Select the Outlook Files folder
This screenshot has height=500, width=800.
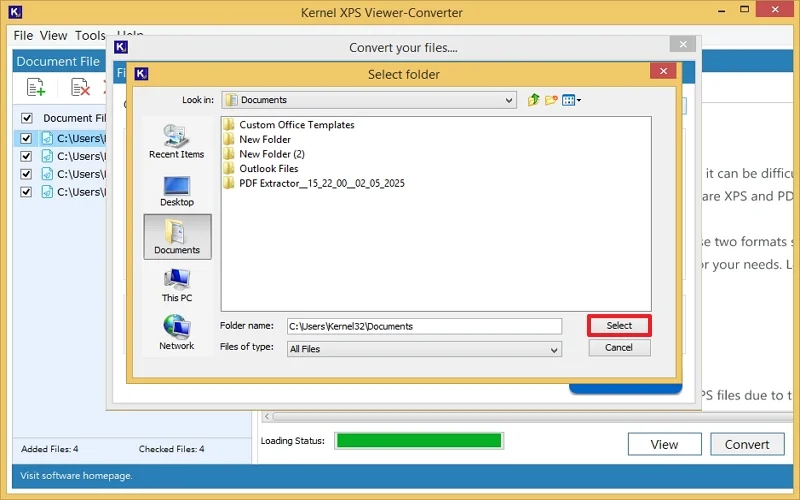pyautogui.click(x=261, y=169)
